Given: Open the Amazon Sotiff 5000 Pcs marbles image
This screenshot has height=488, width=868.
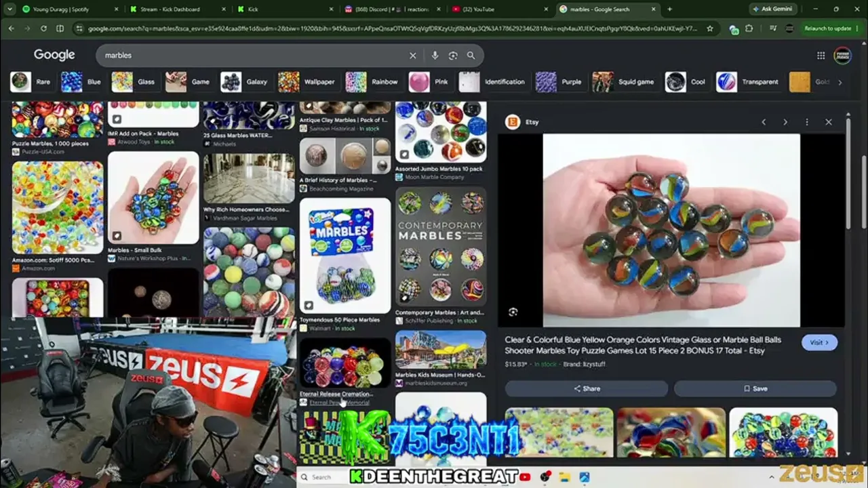Looking at the screenshot, I should click(x=58, y=207).
